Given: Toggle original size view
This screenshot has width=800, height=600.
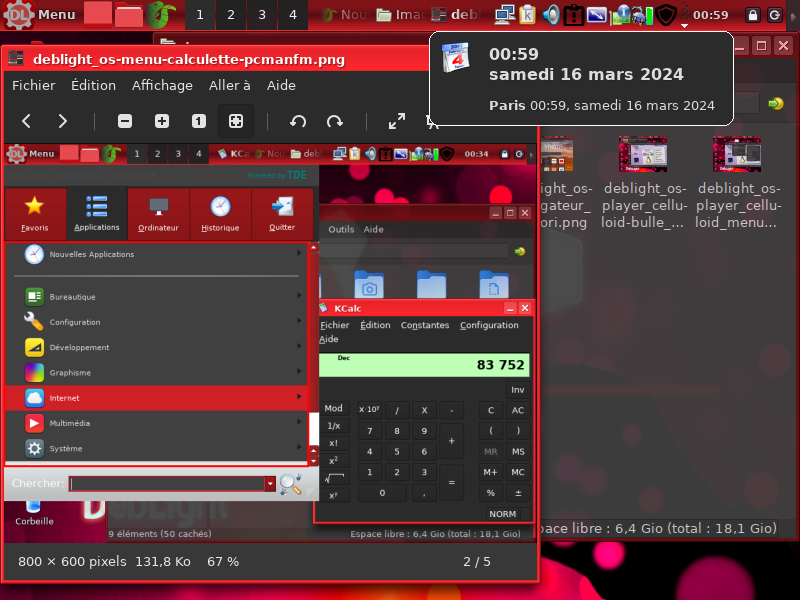Looking at the screenshot, I should click(x=199, y=121).
